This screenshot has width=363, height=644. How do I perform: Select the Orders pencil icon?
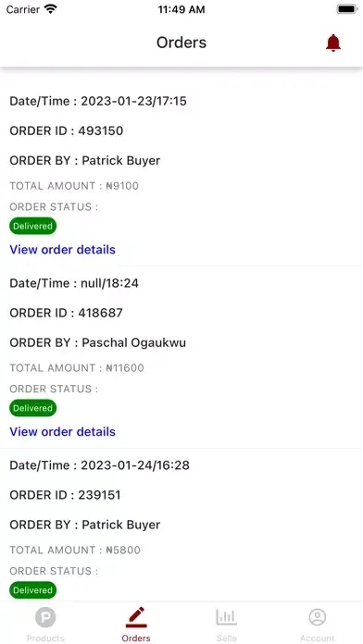pos(136,617)
